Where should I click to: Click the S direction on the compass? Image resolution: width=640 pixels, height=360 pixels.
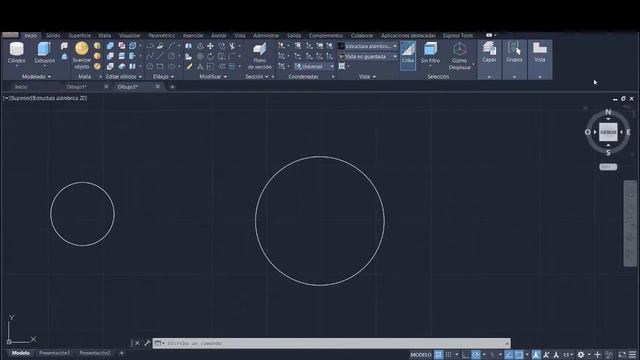coord(608,152)
